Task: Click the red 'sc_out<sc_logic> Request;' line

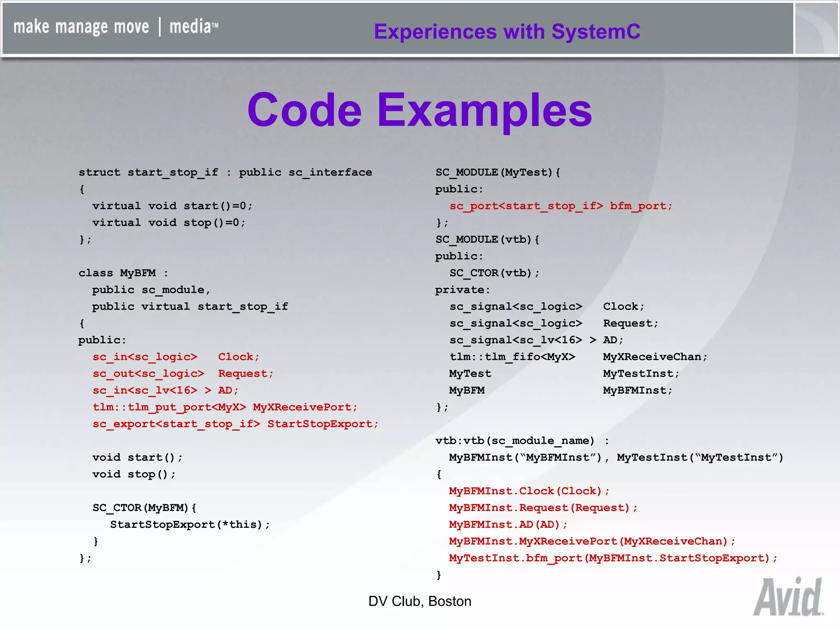Action: (x=183, y=374)
